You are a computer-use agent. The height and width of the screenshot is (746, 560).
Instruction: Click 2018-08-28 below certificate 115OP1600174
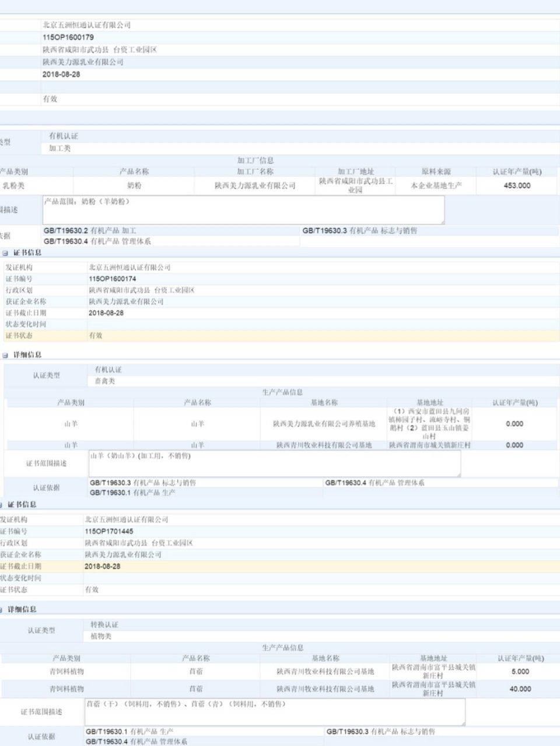point(106,313)
